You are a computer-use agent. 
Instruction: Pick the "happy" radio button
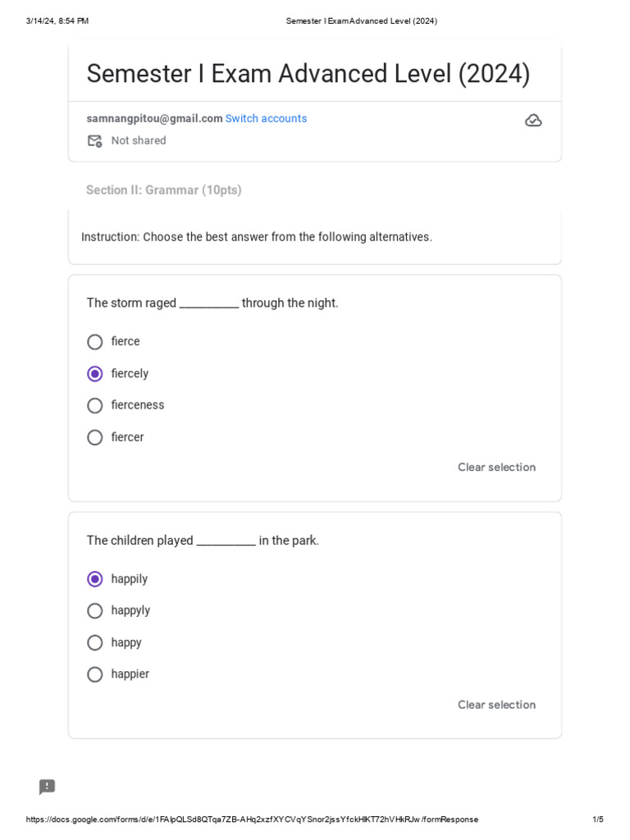pyautogui.click(x=95, y=642)
